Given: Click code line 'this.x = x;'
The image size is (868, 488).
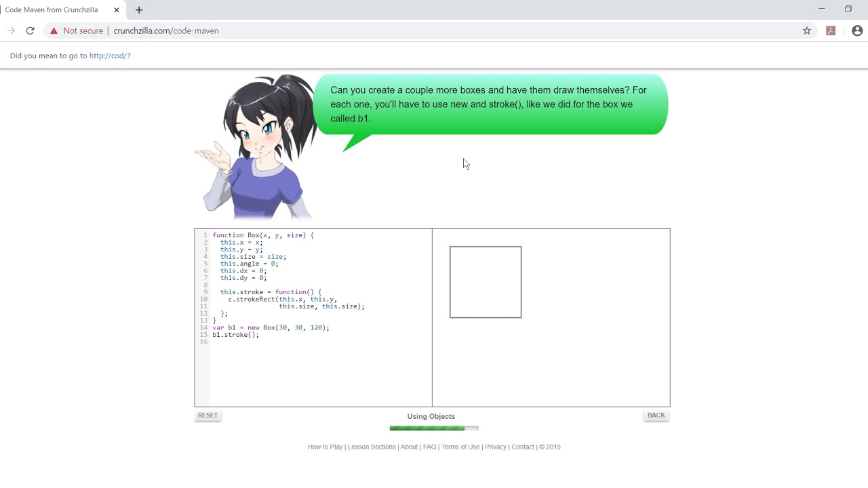Looking at the screenshot, I should [241, 243].
